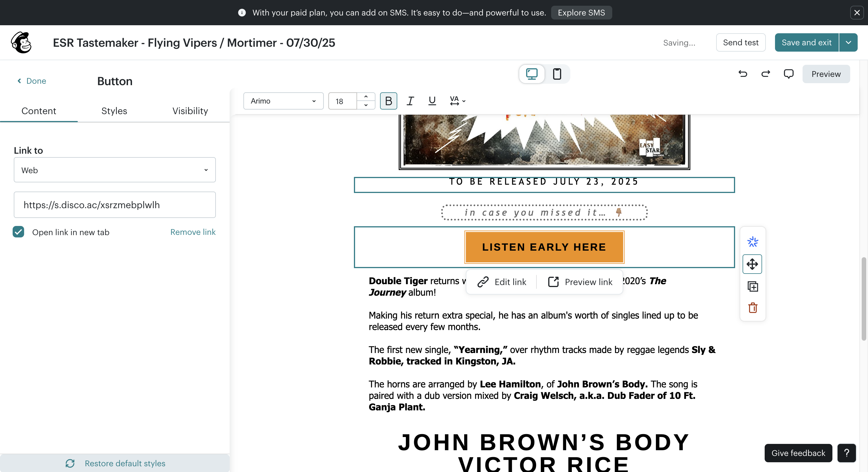Open the Arimo font family dropdown

point(283,101)
